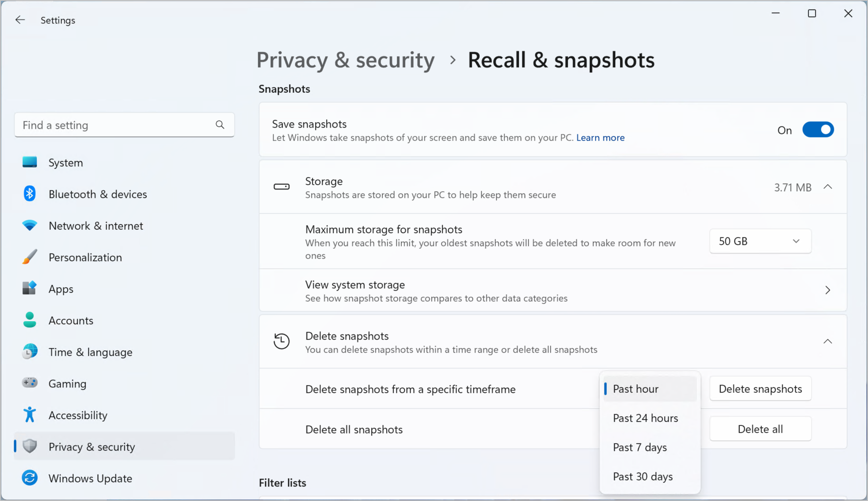Click the Delete snapshots history icon
The width and height of the screenshot is (868, 501).
coord(281,341)
